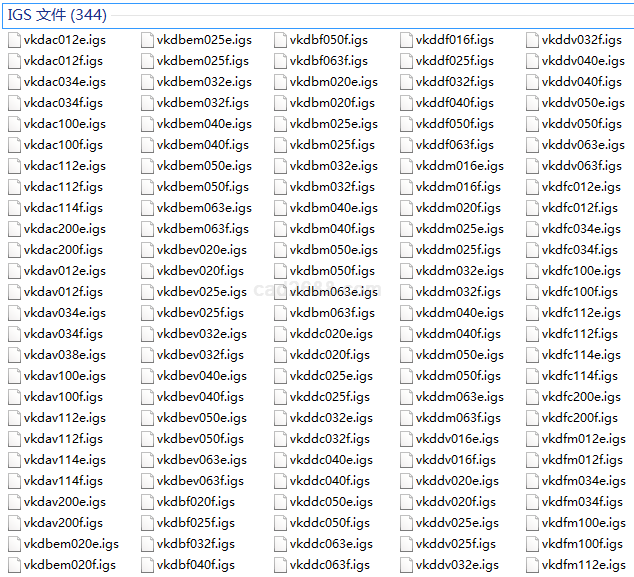Select the icon next to vkdbem025e.igs
Image resolution: width=634 pixels, height=577 pixels.
[x=147, y=40]
